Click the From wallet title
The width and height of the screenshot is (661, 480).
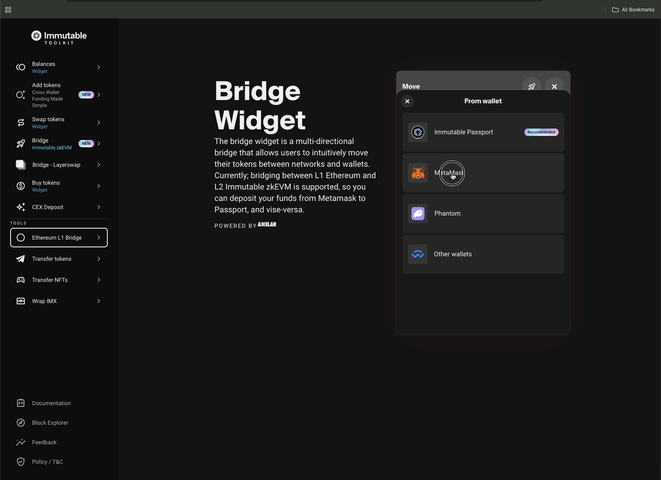pos(483,101)
